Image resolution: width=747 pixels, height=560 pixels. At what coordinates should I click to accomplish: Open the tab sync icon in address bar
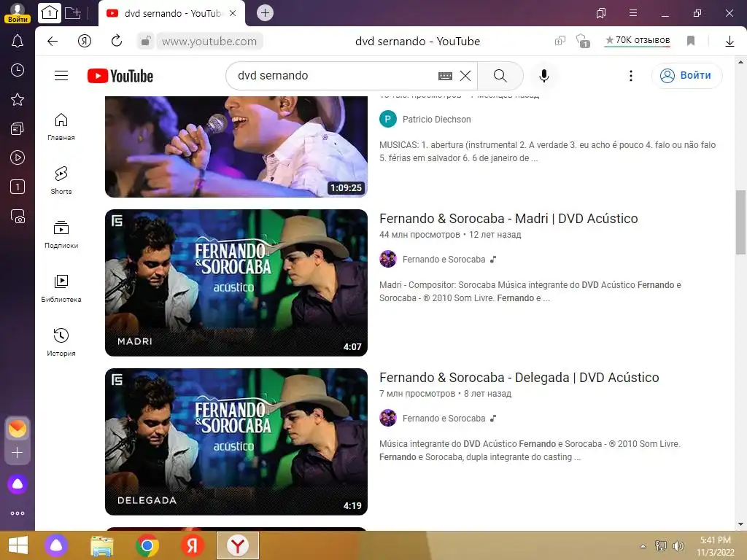[560, 41]
